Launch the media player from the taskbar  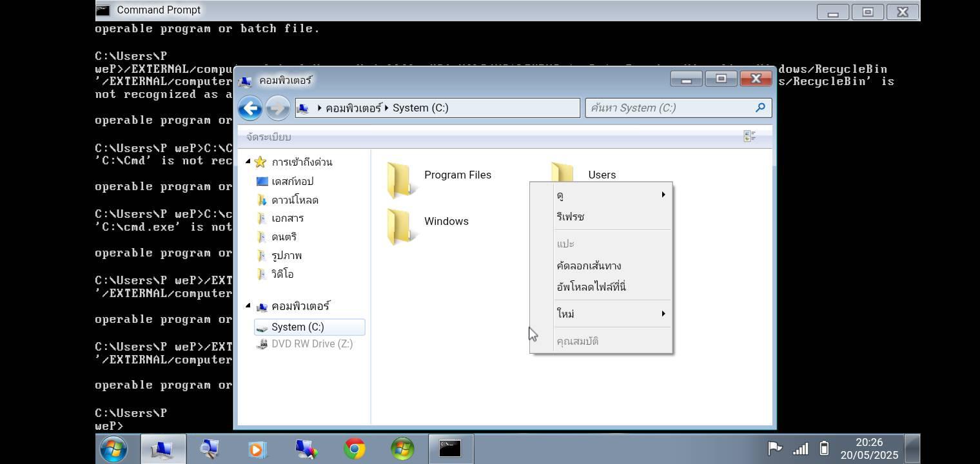tap(257, 449)
